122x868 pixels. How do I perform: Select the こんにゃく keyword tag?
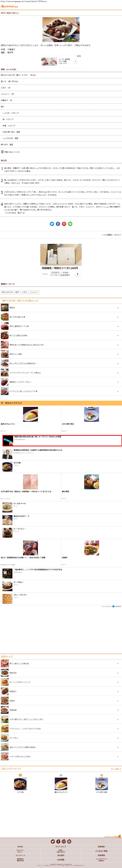click(34, 292)
